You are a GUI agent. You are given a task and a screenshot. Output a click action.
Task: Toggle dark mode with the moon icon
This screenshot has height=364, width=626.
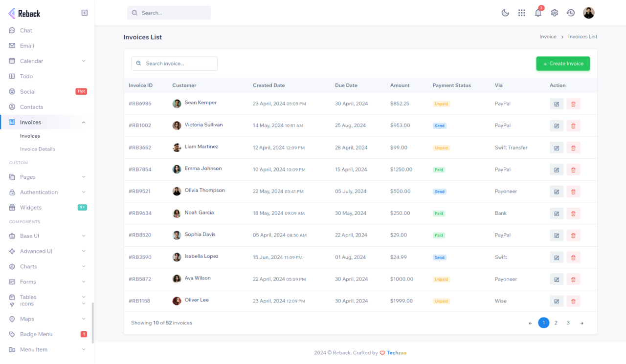[x=505, y=13]
